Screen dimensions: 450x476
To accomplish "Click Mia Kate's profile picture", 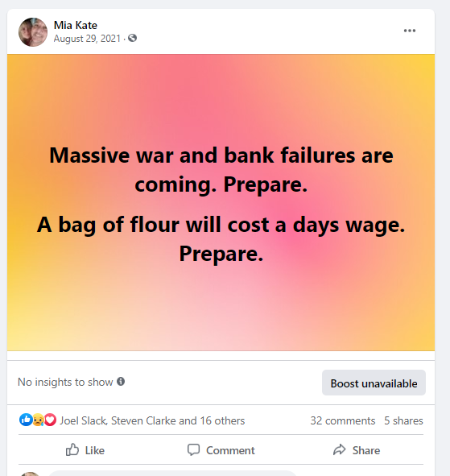I will 33,32.
